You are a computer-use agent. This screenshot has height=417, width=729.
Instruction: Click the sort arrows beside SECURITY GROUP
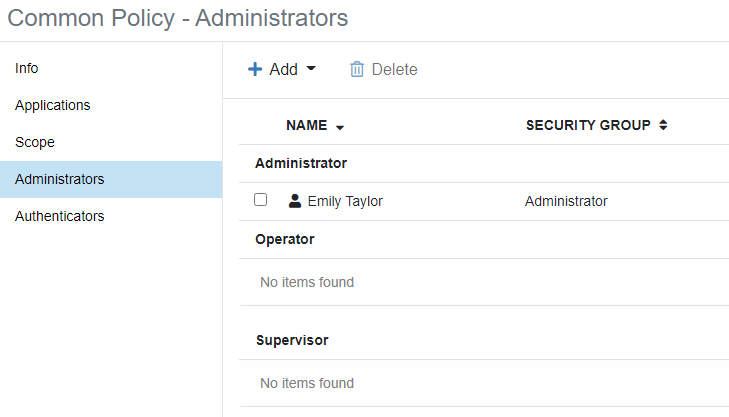pyautogui.click(x=663, y=126)
